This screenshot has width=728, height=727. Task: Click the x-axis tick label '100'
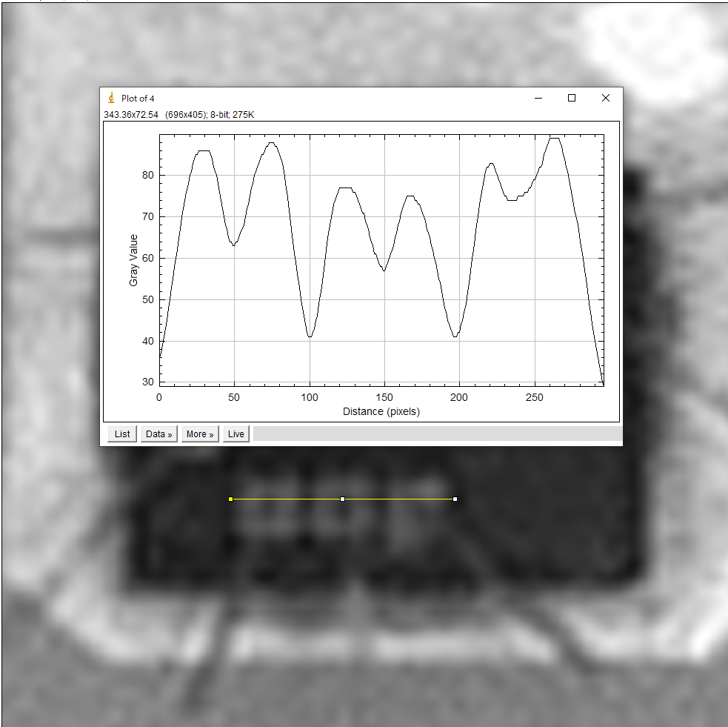pyautogui.click(x=310, y=398)
